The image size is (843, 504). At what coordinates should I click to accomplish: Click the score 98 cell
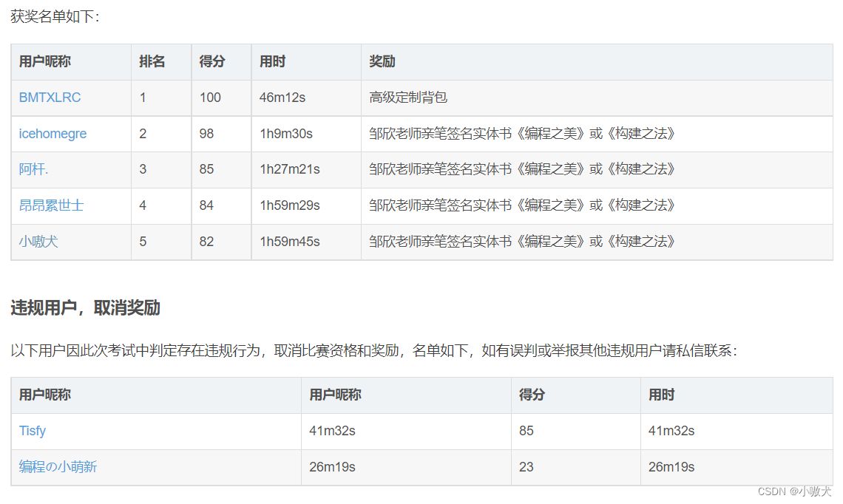pyautogui.click(x=221, y=134)
